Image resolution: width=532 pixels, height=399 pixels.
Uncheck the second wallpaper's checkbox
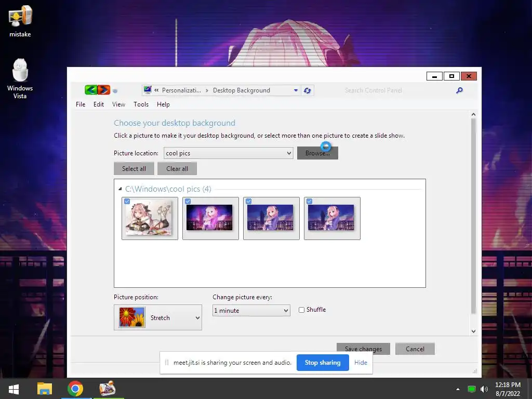click(188, 201)
